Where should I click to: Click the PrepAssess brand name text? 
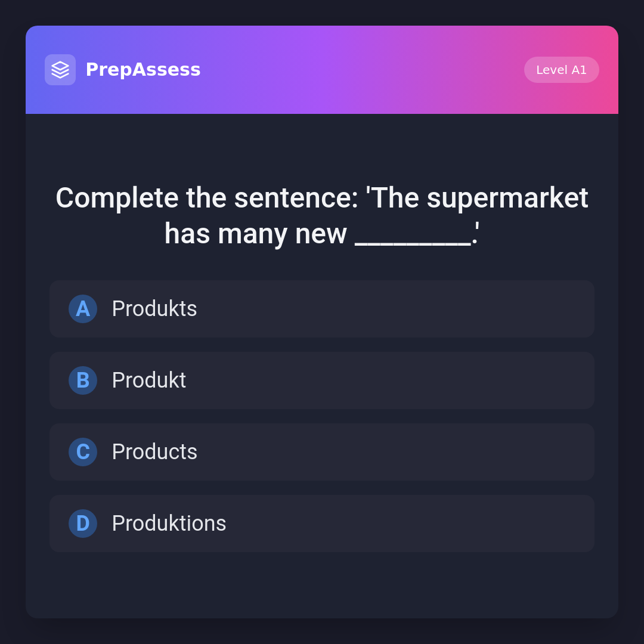(x=143, y=70)
